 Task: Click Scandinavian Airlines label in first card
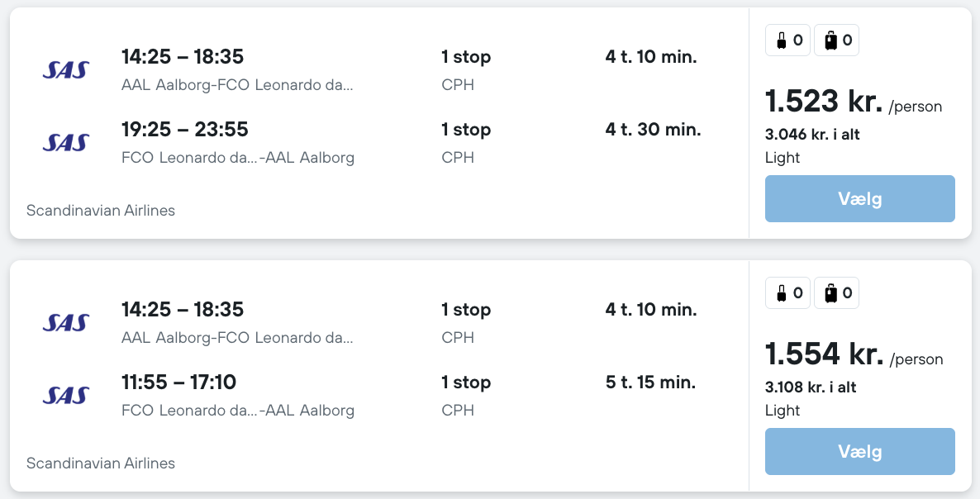coord(101,211)
